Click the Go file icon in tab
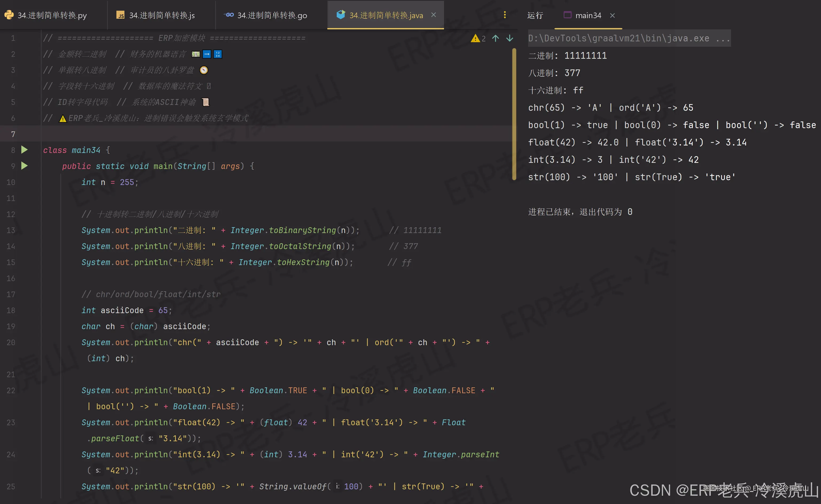 point(229,15)
